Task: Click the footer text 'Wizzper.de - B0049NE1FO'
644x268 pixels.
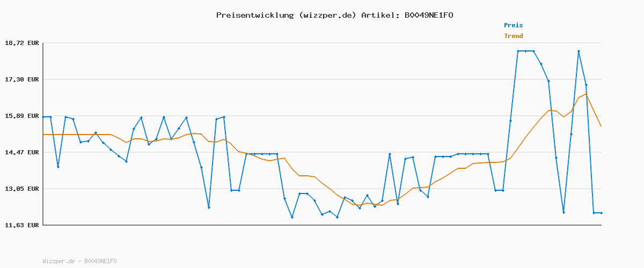Action: (x=79, y=261)
